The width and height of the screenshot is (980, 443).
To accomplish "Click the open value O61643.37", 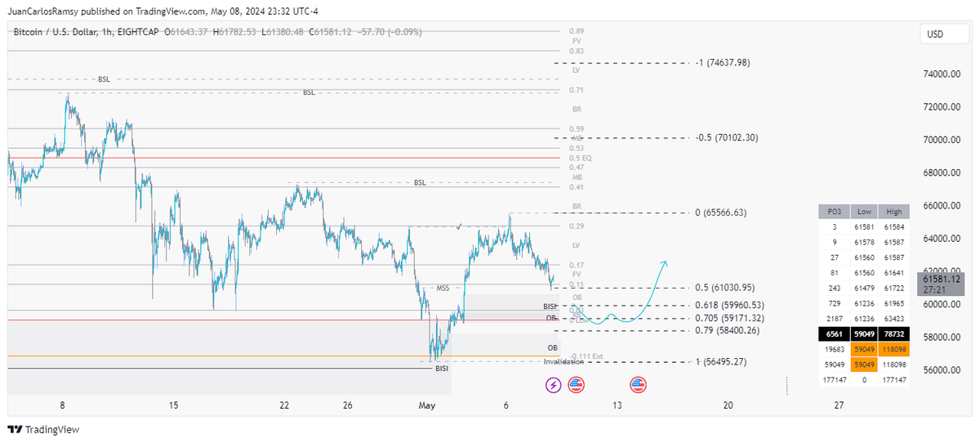I will (x=187, y=31).
